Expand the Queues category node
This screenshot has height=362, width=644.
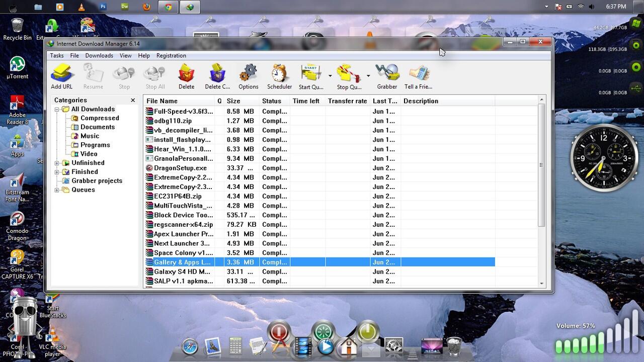click(x=57, y=190)
